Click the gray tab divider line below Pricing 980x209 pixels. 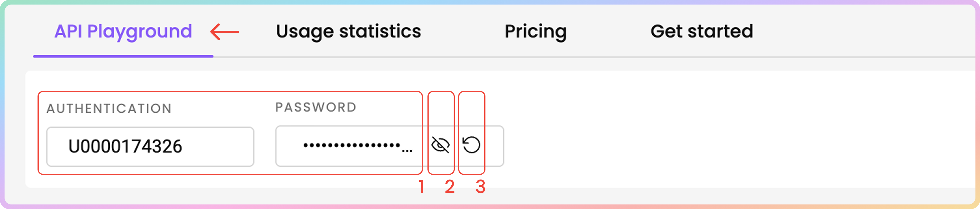pos(536,57)
